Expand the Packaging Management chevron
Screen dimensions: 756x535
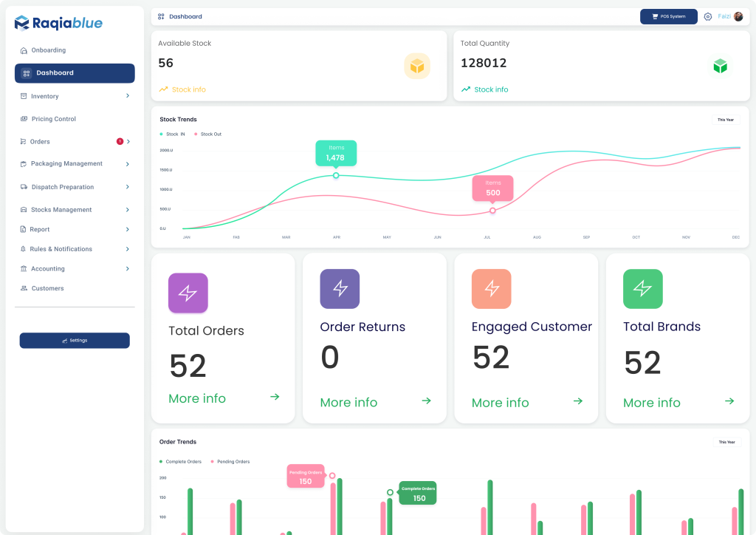tap(127, 164)
